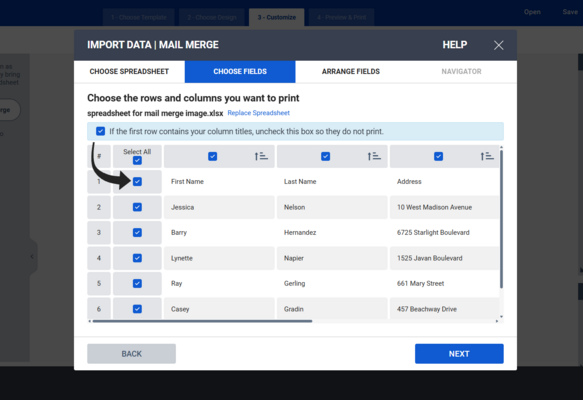Switch to Choose Spreadsheet tab
The width and height of the screenshot is (583, 400).
[129, 71]
